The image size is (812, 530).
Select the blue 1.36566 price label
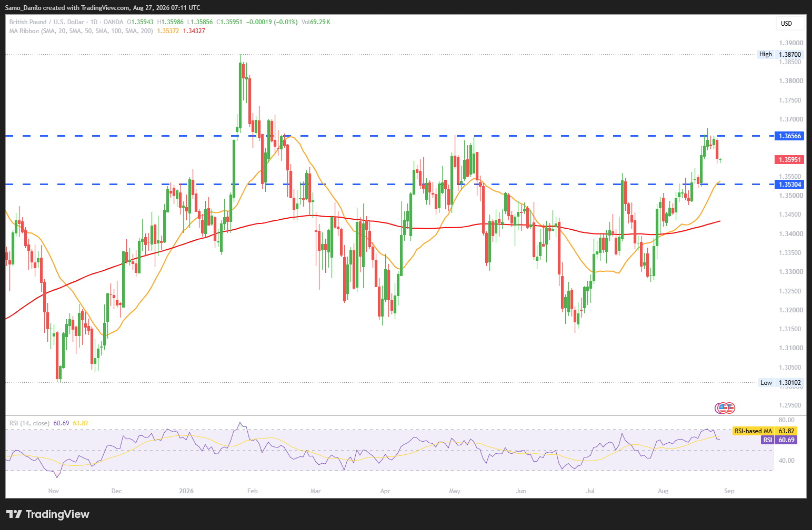pyautogui.click(x=789, y=136)
